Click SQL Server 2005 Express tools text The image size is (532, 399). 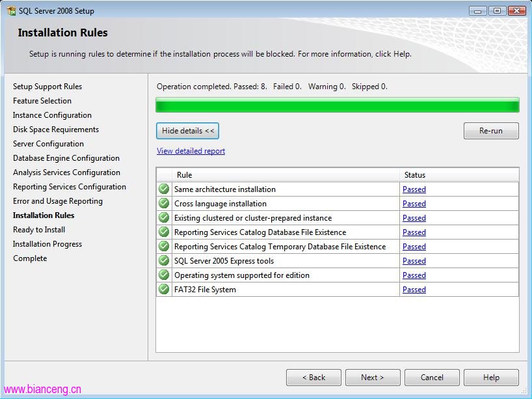(224, 261)
